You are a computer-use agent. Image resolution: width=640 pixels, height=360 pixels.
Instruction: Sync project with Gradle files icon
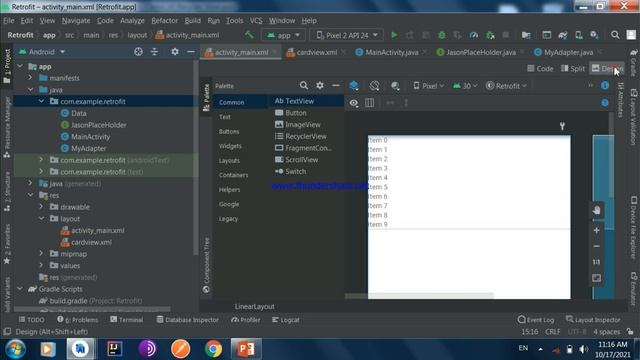[563, 35]
